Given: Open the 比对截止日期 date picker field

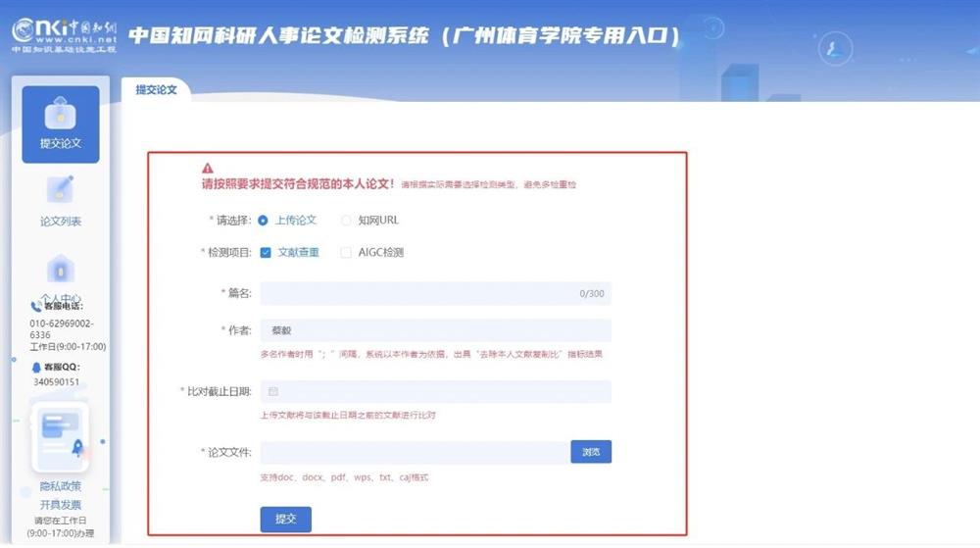Looking at the screenshot, I should 436,392.
